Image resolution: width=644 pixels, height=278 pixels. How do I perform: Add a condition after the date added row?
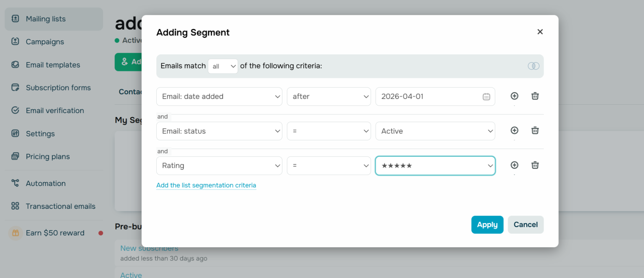514,96
